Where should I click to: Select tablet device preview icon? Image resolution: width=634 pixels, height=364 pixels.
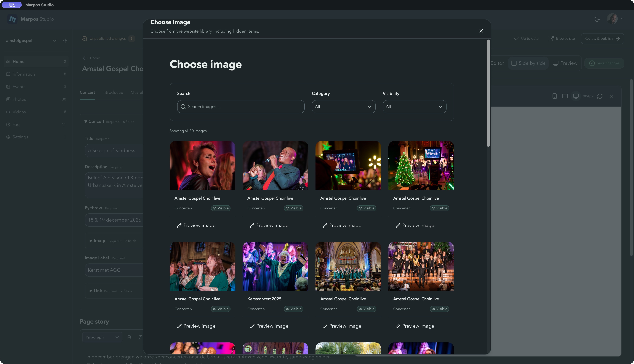[565, 96]
